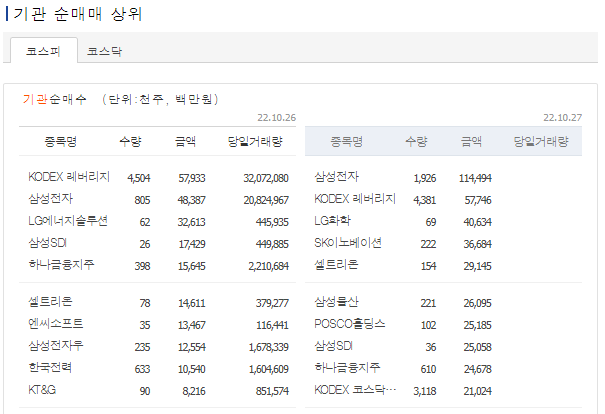This screenshot has width=605, height=414.
Task: Select the volume value 379,277
Action: click(272, 303)
